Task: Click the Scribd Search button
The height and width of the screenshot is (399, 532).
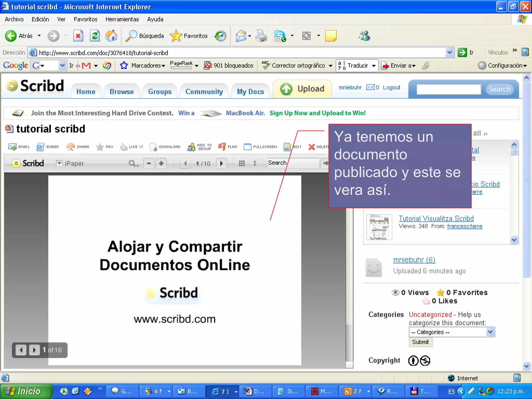Action: [500, 89]
